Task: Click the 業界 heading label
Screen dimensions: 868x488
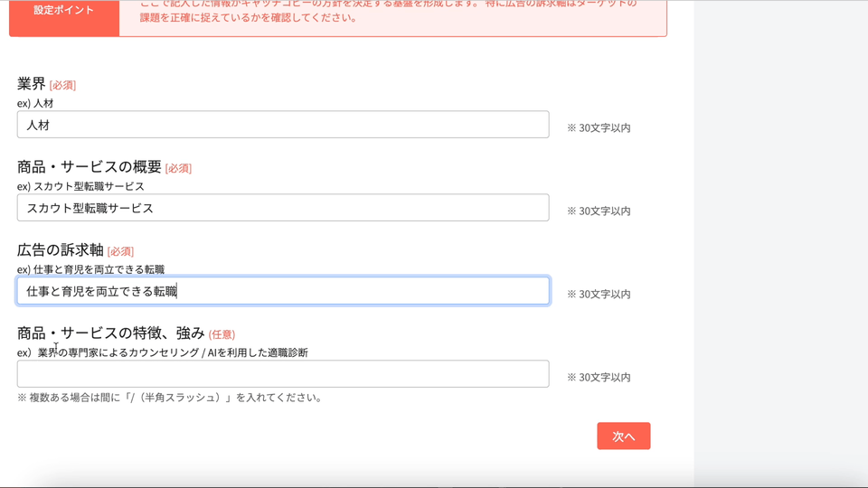Action: point(32,84)
